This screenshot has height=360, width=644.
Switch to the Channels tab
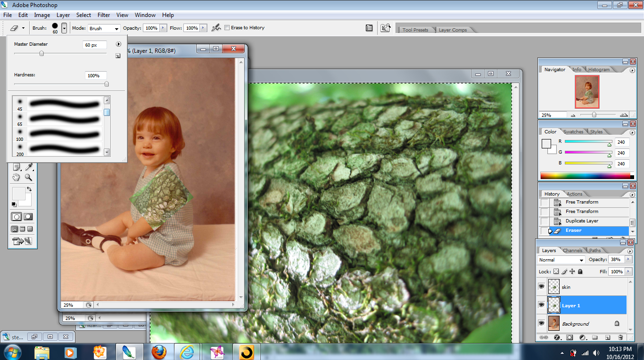coord(573,250)
